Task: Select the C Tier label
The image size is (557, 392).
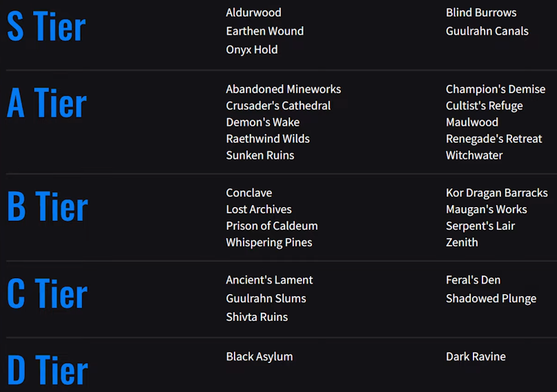Action: [x=47, y=293]
